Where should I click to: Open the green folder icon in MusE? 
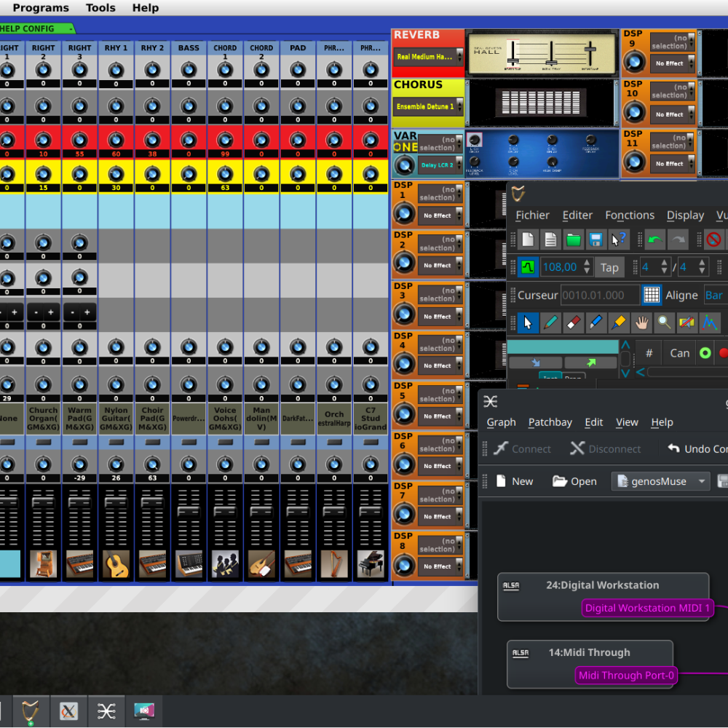574,240
